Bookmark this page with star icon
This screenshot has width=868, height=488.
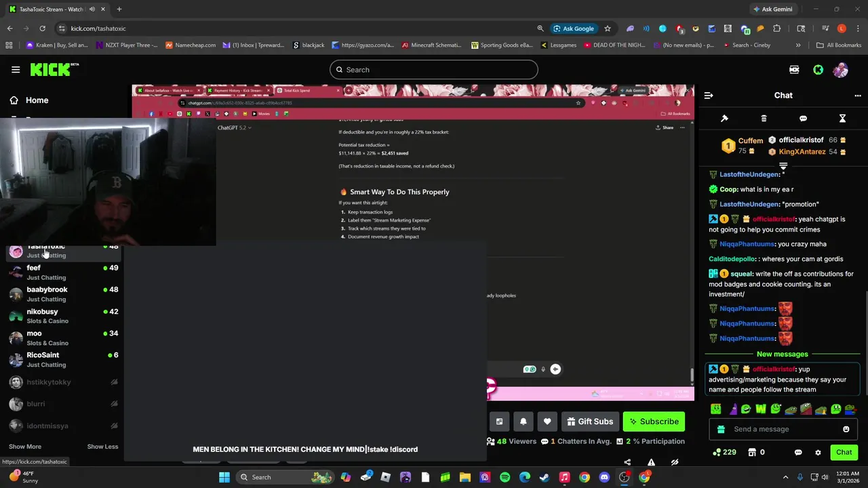coord(608,28)
